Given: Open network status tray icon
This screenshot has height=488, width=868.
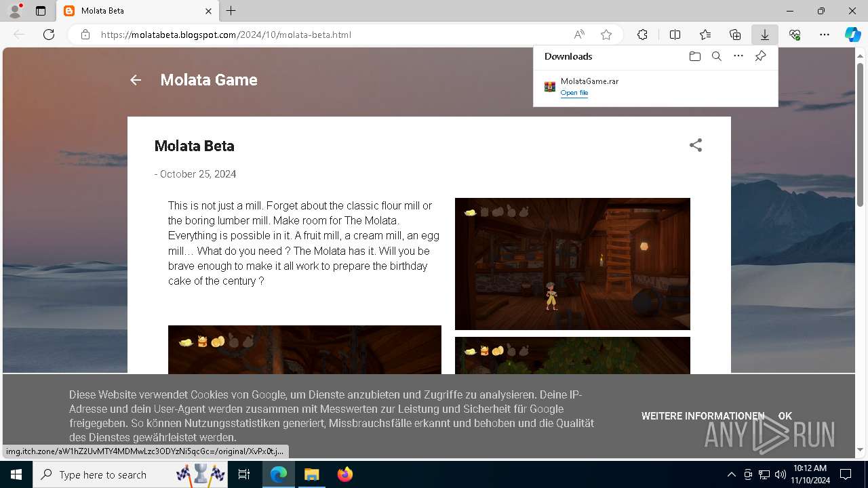Looking at the screenshot, I should coord(764,474).
